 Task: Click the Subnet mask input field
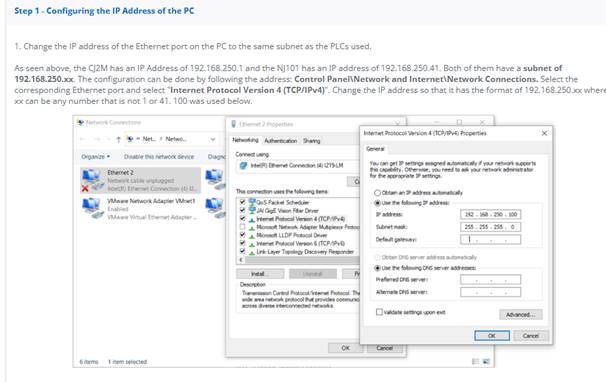490,227
